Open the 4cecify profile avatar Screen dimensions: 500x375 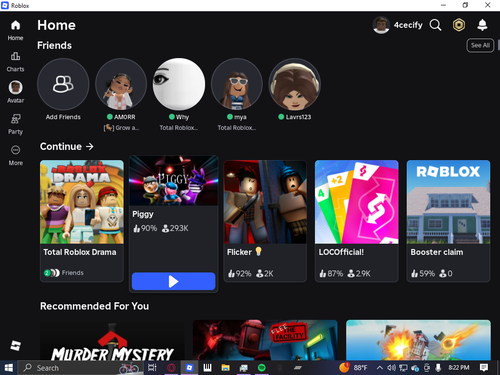pos(381,25)
